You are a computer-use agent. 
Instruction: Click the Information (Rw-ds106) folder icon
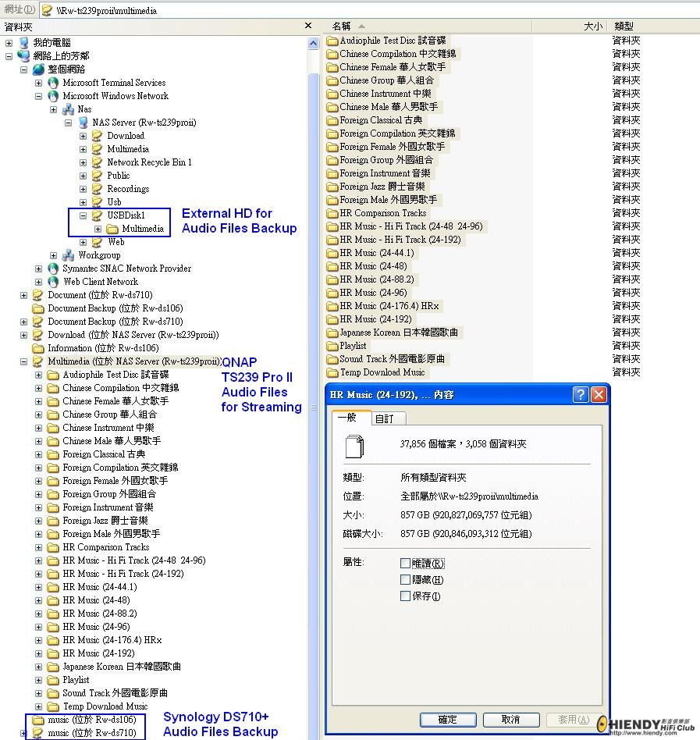38,348
